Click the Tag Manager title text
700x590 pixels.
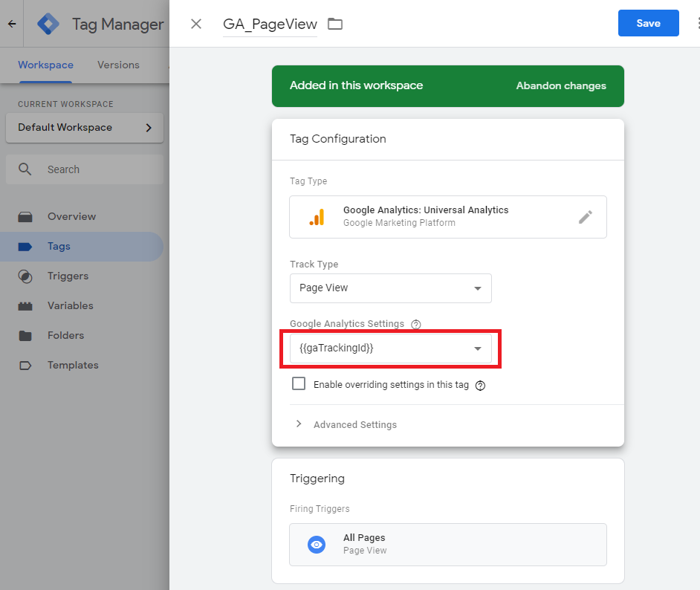tap(118, 24)
